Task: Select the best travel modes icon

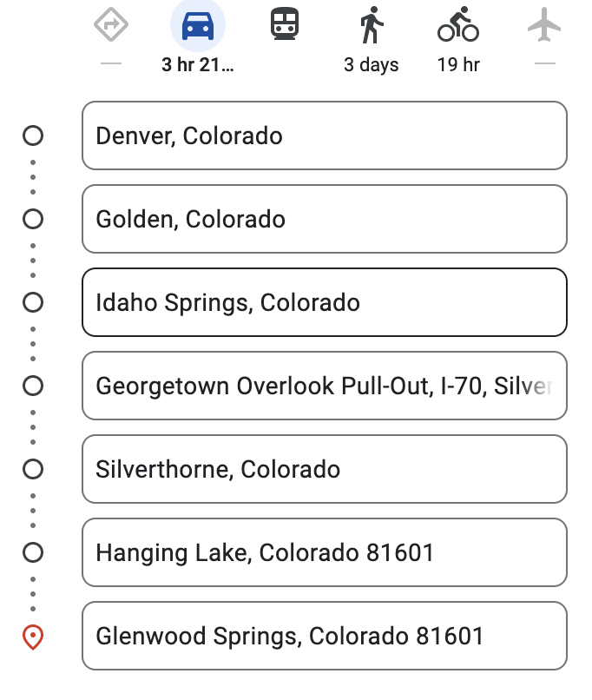Action: pos(111,26)
